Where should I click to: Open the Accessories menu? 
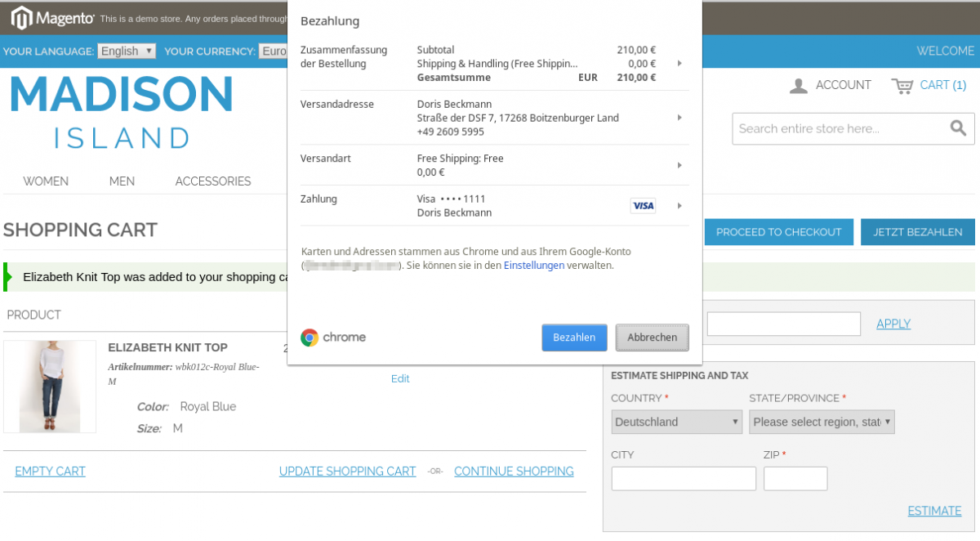click(213, 181)
